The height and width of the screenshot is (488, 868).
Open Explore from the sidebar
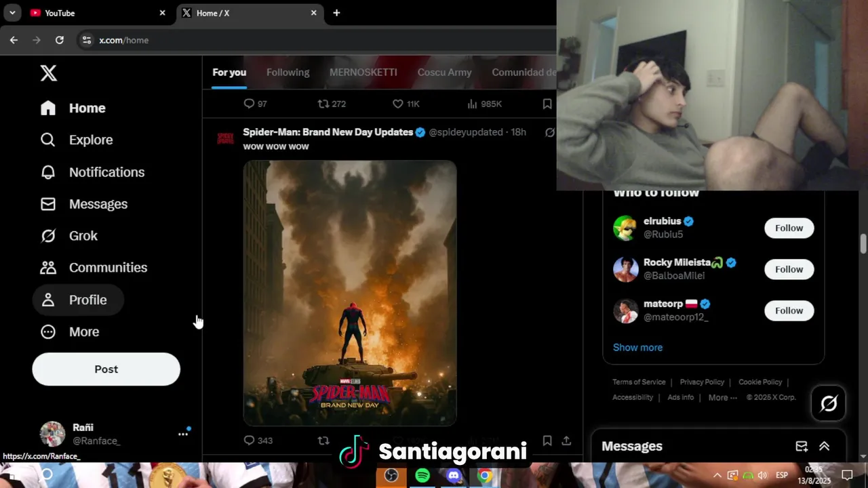[76, 140]
